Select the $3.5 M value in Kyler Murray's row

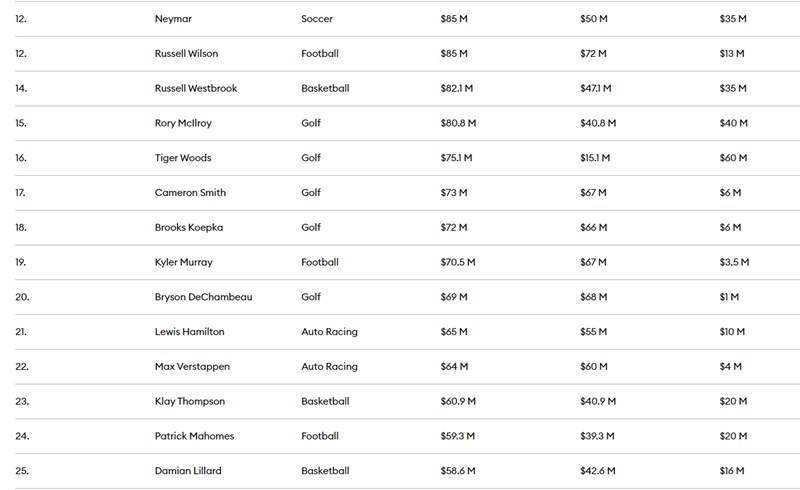point(734,263)
